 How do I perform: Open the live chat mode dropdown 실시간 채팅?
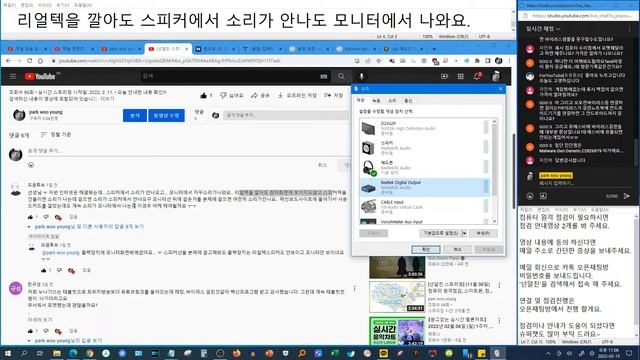tap(543, 29)
